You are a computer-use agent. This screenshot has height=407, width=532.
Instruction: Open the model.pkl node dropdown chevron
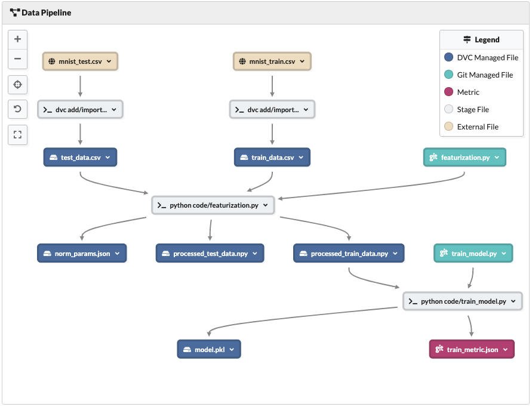(x=232, y=350)
